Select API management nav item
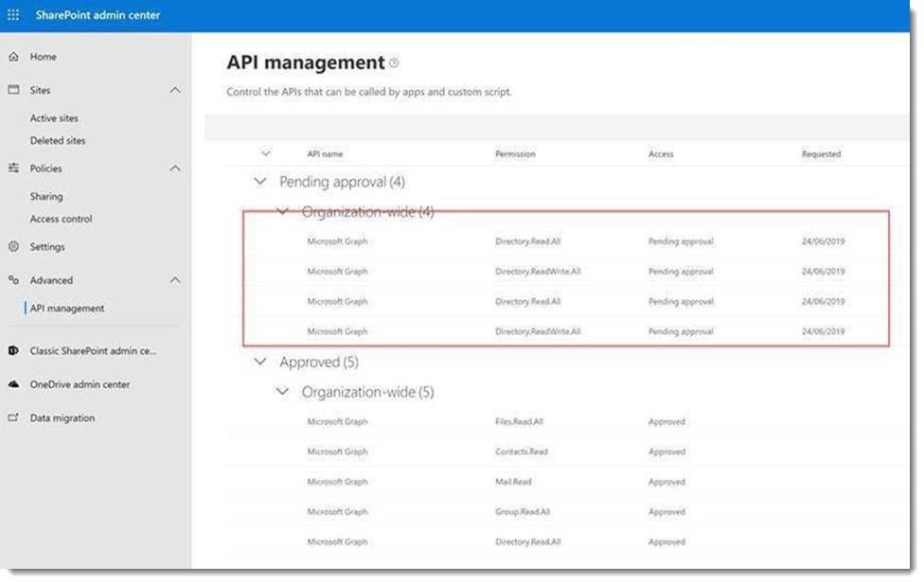Image resolution: width=924 pixels, height=583 pixels. pos(67,308)
